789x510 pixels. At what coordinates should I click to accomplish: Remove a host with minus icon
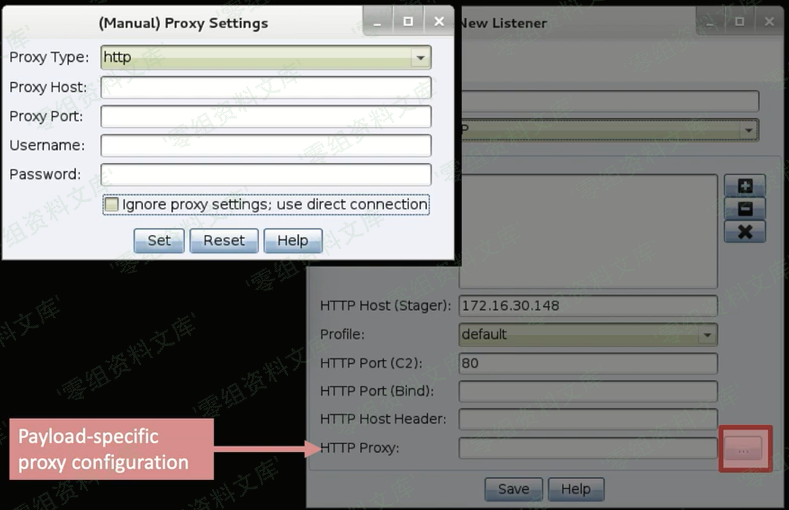(745, 208)
